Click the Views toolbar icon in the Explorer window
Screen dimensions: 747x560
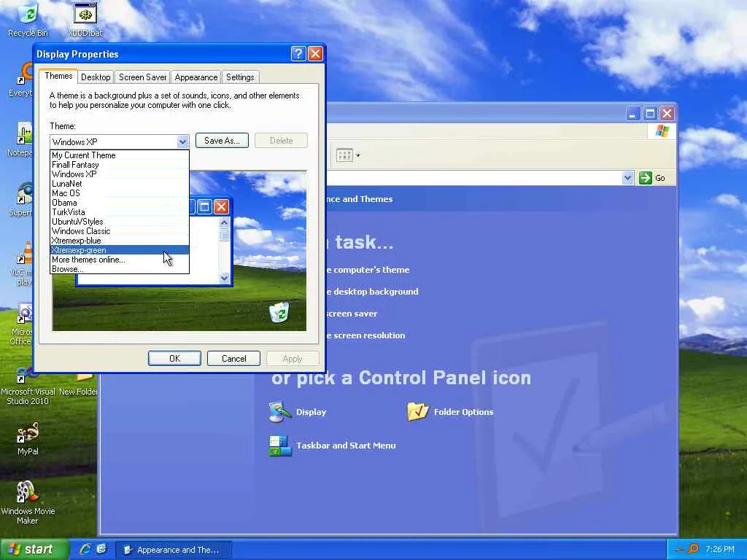344,155
